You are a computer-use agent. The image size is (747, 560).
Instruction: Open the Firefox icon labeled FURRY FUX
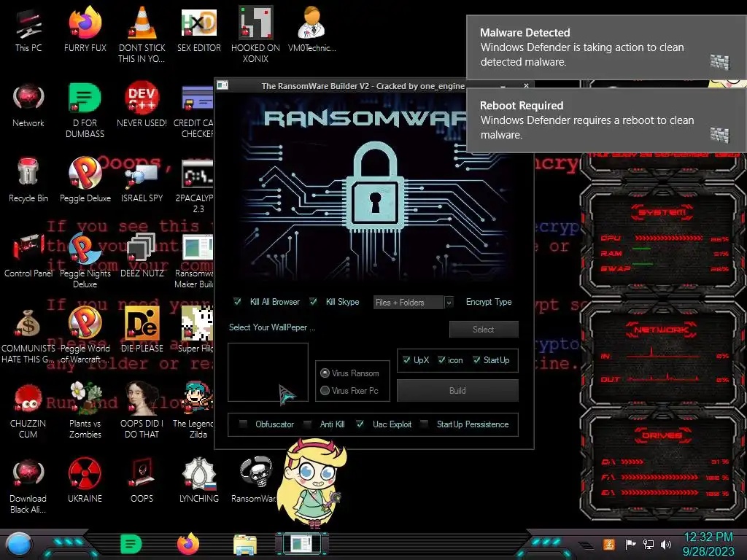[x=85, y=30]
